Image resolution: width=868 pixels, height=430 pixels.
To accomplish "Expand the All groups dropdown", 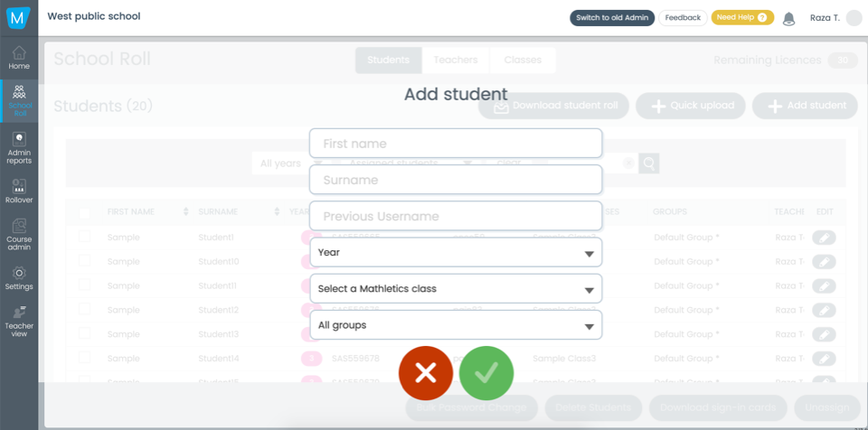I will [x=456, y=325].
